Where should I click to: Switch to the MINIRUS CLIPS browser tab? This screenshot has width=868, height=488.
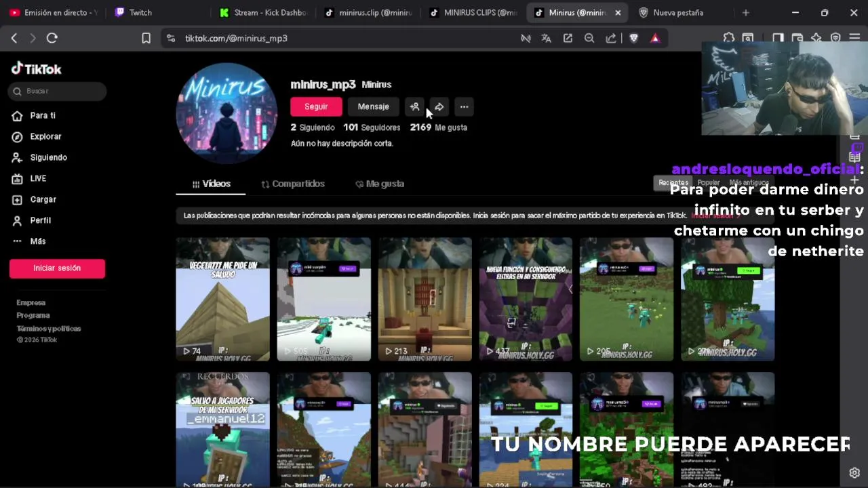[x=473, y=12]
